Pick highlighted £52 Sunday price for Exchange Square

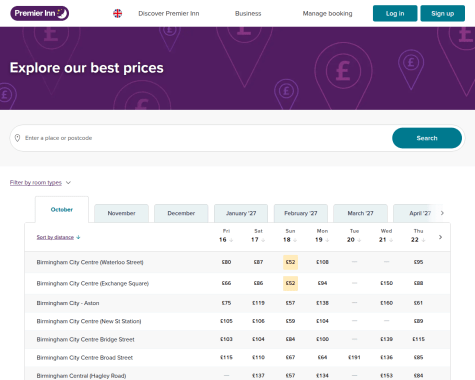coord(290,283)
